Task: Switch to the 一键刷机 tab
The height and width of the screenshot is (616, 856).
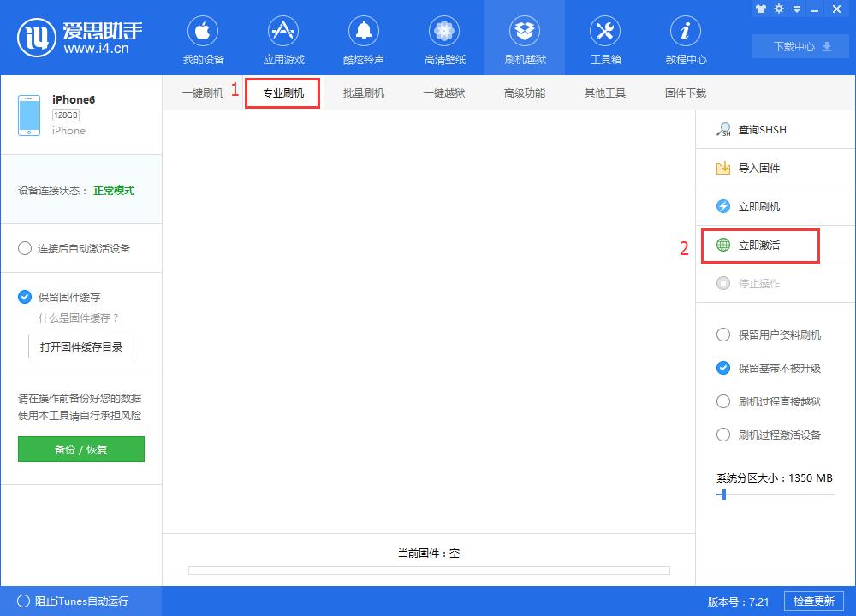Action: click(205, 92)
